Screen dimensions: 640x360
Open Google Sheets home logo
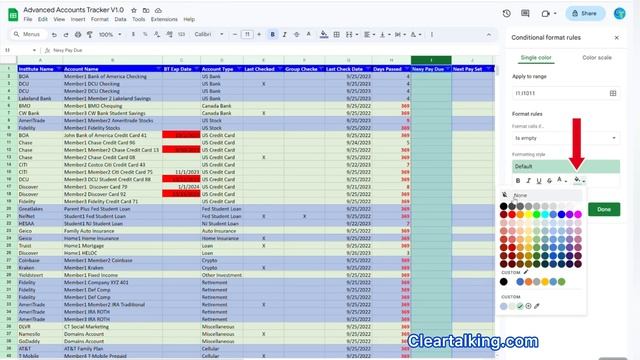13,14
